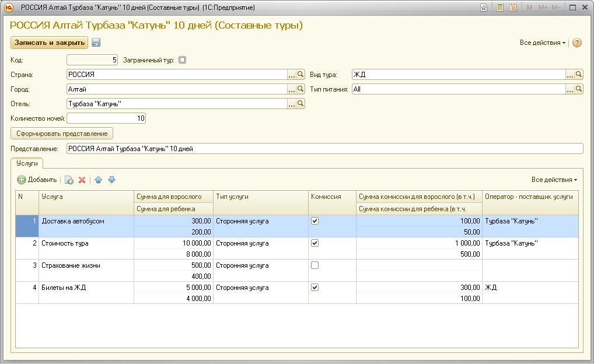Select the Доставка автобусом cell
The height and width of the screenshot is (364, 594).
tap(86, 226)
